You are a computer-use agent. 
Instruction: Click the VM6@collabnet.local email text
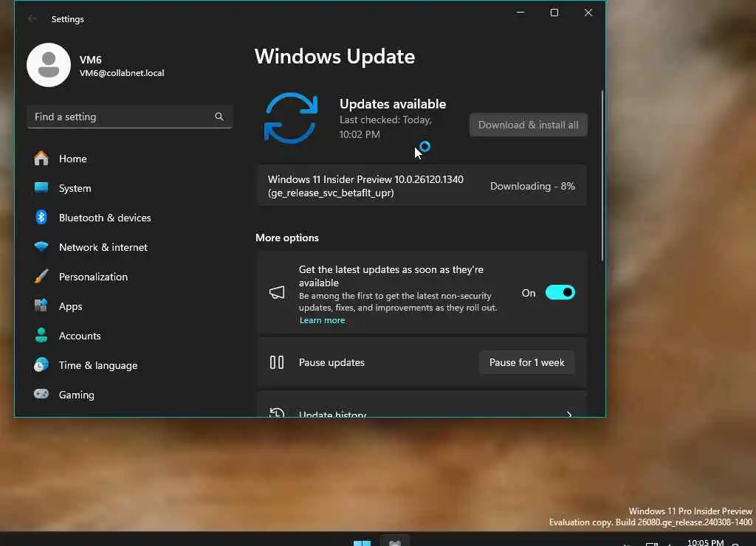pos(122,73)
